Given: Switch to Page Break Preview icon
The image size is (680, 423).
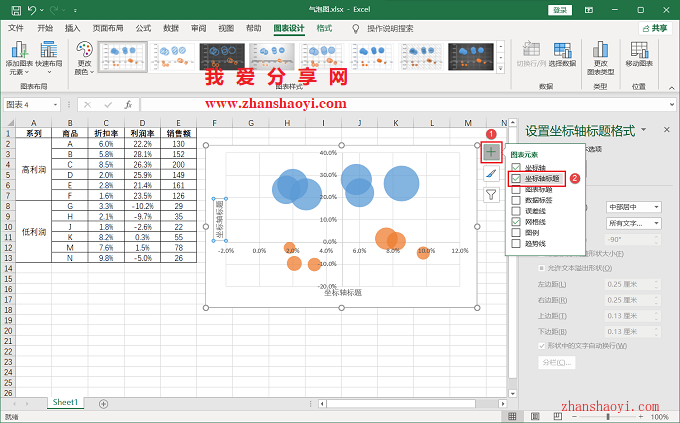Looking at the screenshot, I should point(557,416).
